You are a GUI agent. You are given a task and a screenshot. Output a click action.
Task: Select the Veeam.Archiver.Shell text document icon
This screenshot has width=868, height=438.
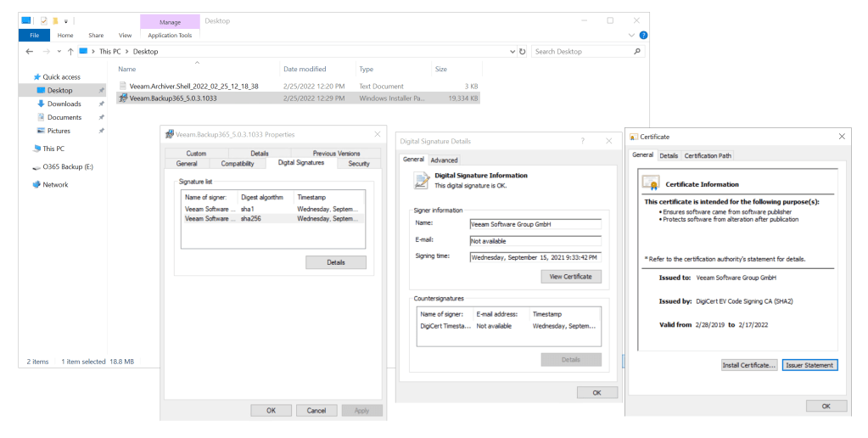[123, 86]
